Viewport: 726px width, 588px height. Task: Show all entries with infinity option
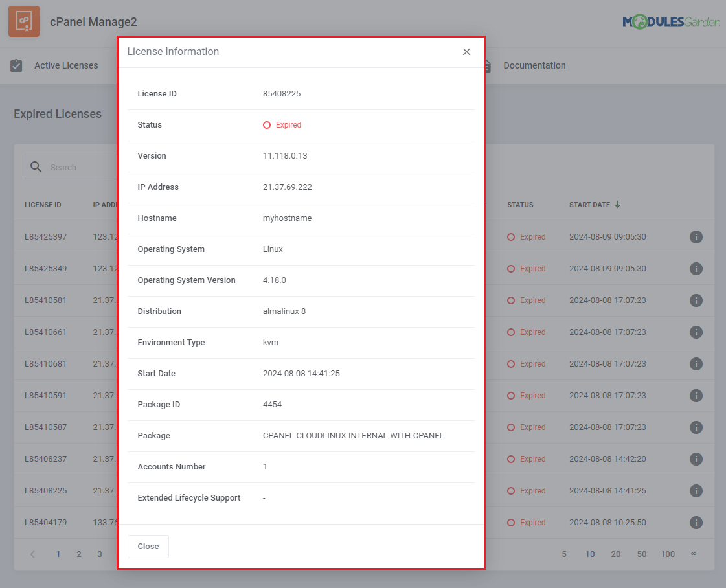pos(694,554)
